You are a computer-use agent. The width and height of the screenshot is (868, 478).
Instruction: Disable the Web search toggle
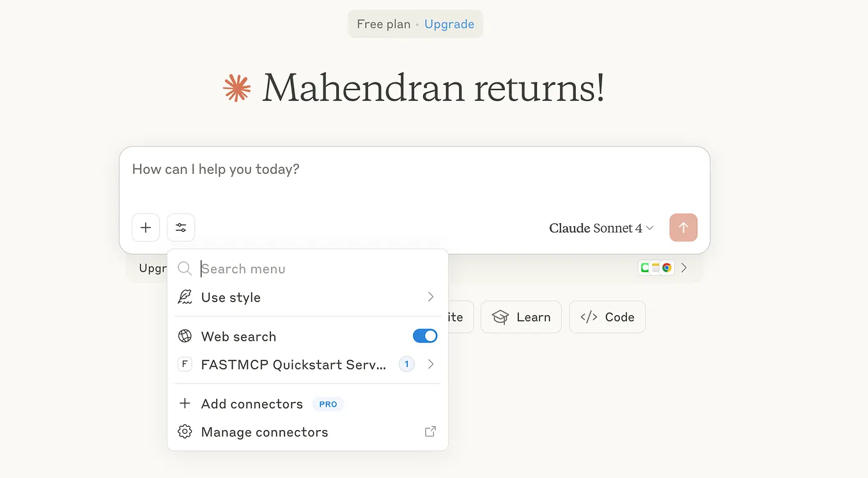point(424,335)
